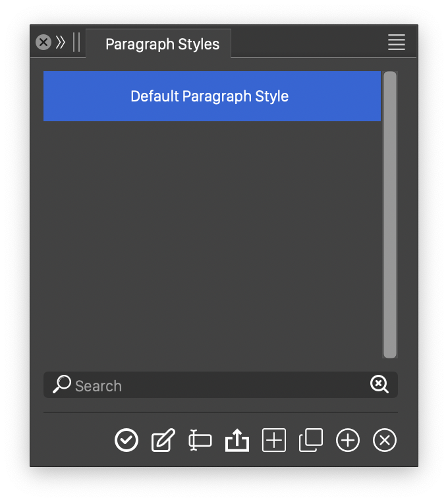Click the panel grip double-bar handle

click(76, 43)
